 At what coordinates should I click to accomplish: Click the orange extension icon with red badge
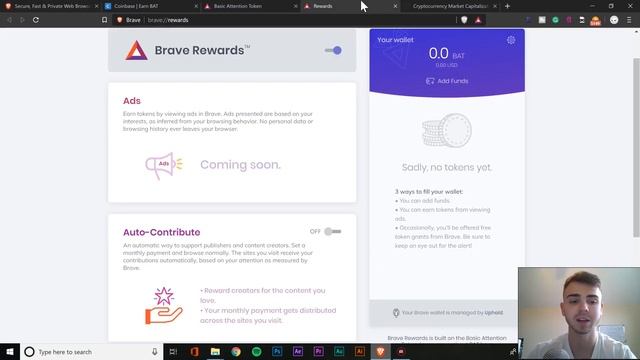(596, 20)
